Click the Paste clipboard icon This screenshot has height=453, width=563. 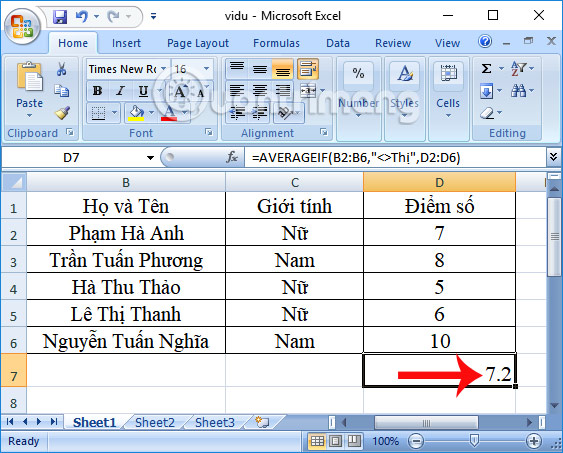(29, 76)
